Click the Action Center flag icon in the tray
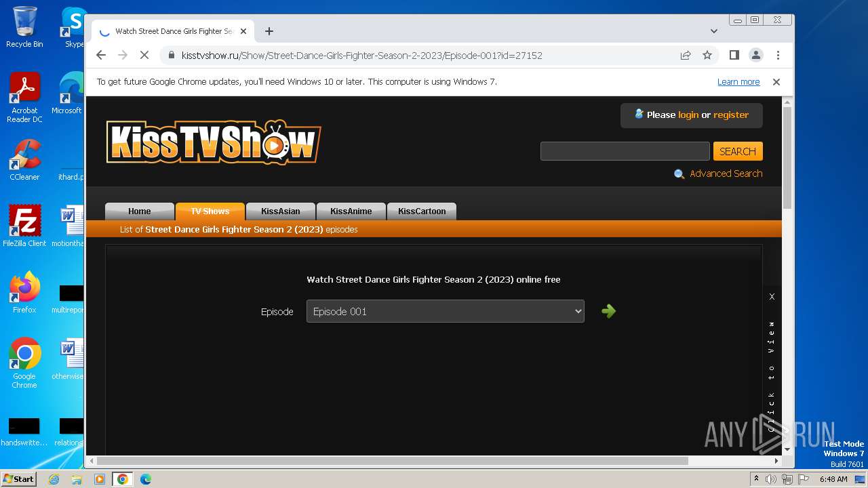The height and width of the screenshot is (488, 868). [x=804, y=479]
